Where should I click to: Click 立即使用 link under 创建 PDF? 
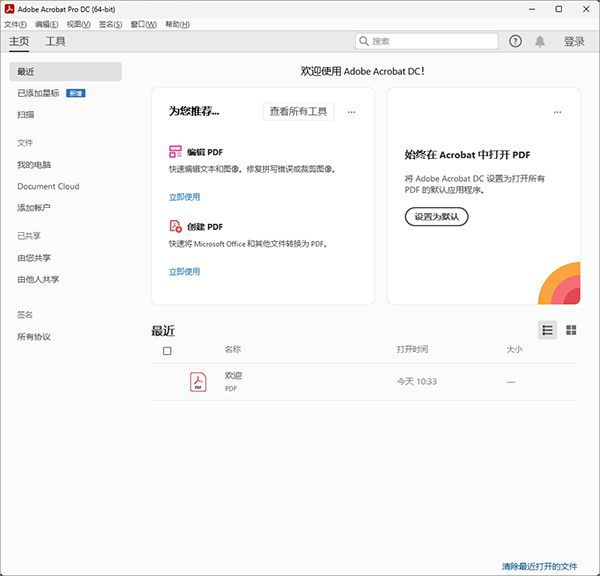(184, 272)
